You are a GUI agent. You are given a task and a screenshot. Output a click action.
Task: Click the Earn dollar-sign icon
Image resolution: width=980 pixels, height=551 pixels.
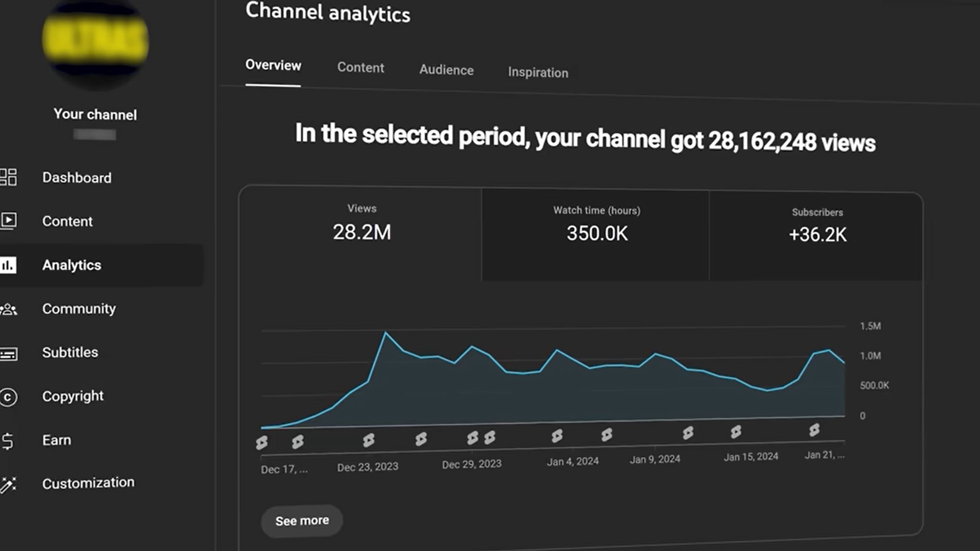click(x=8, y=441)
